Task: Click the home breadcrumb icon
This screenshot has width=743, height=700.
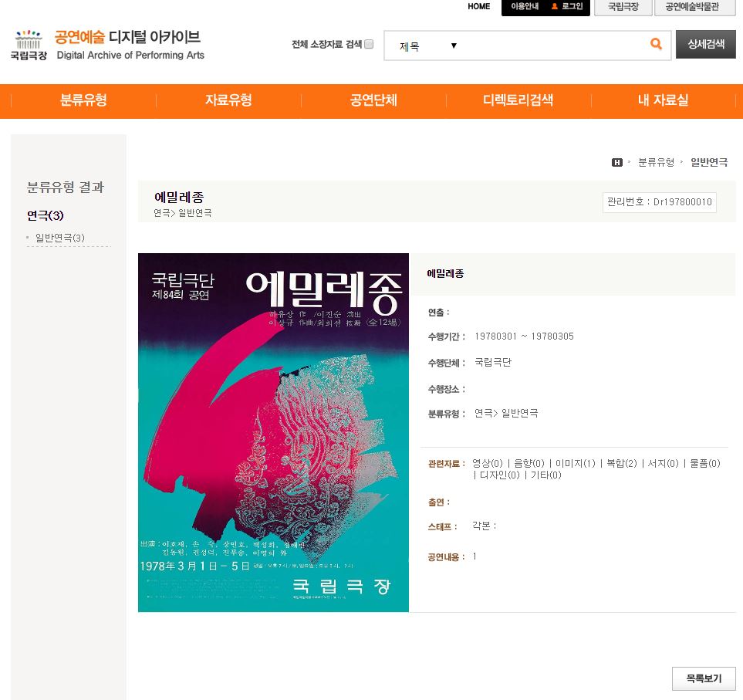Action: pyautogui.click(x=616, y=162)
